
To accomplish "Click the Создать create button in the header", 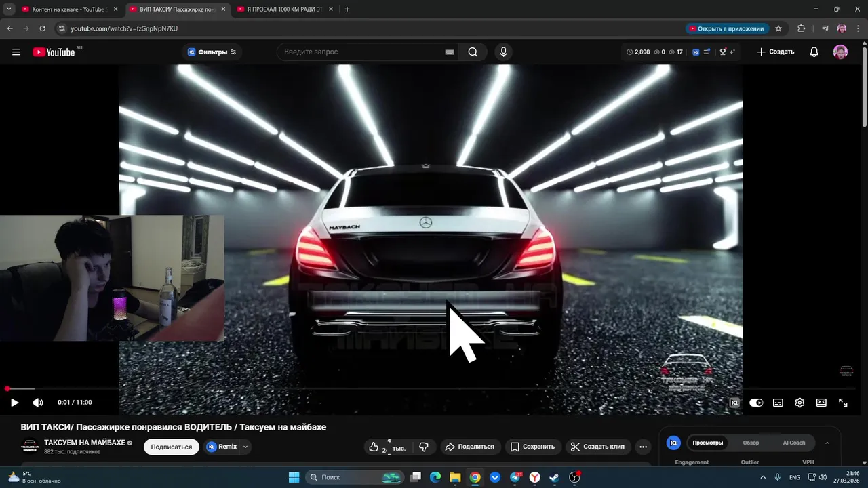I will point(775,52).
